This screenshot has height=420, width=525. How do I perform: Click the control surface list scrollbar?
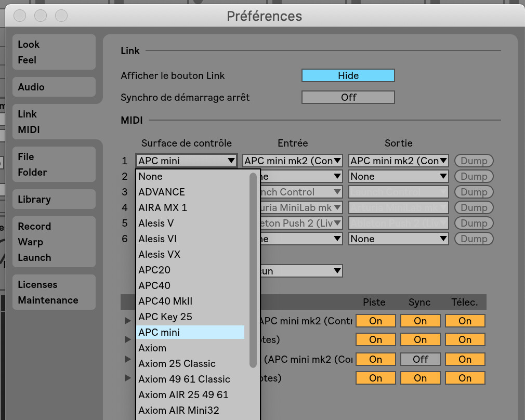253,270
